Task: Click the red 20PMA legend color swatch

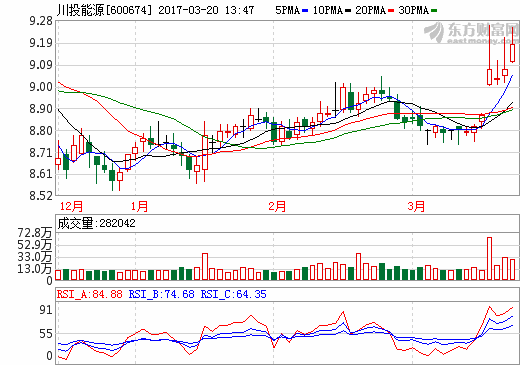Action: 391,11
